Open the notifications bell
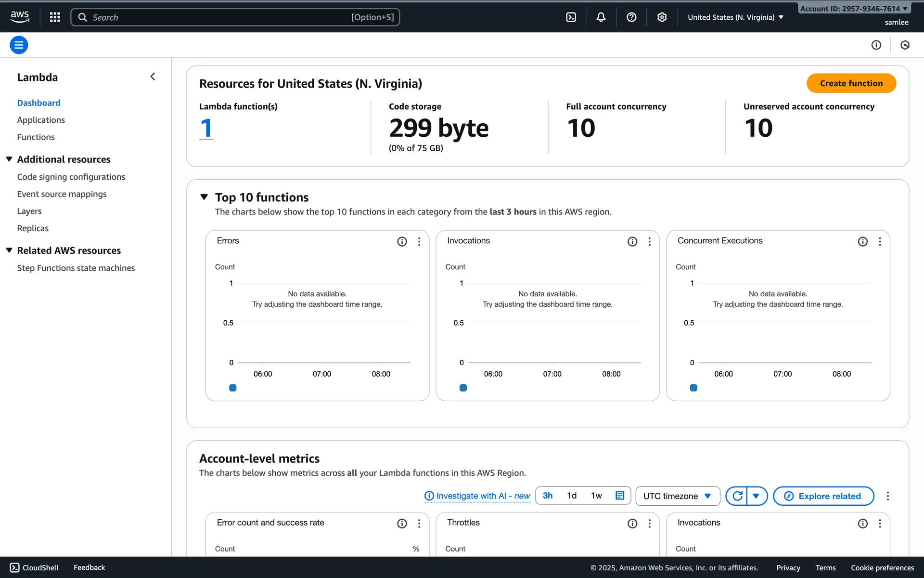924x578 pixels. (x=601, y=17)
